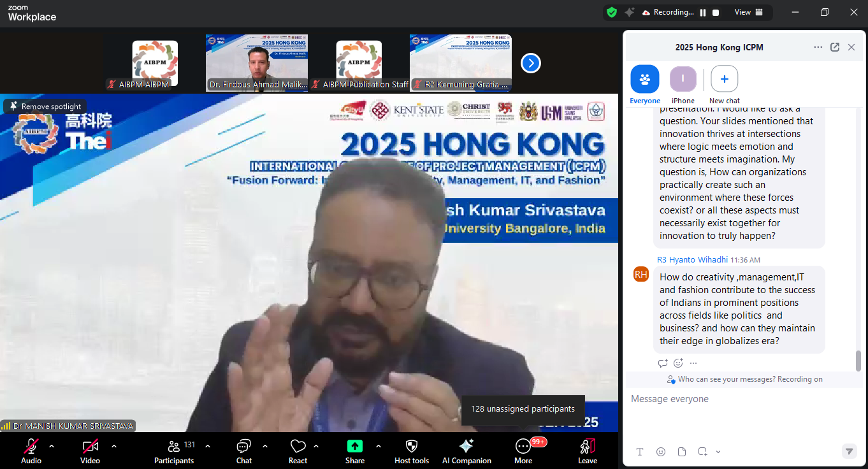Viewport: 868px width, 469px height.
Task: Click the Message everyone input field
Action: click(x=739, y=399)
